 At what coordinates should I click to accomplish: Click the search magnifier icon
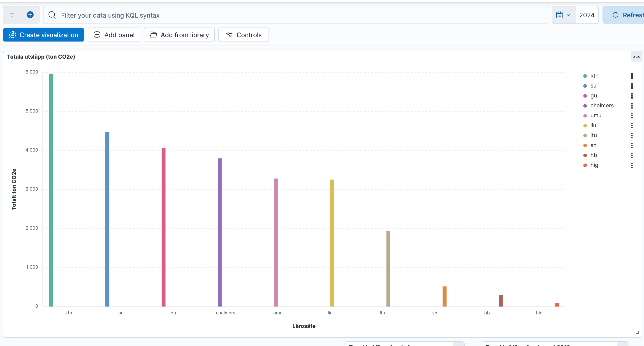pos(52,15)
